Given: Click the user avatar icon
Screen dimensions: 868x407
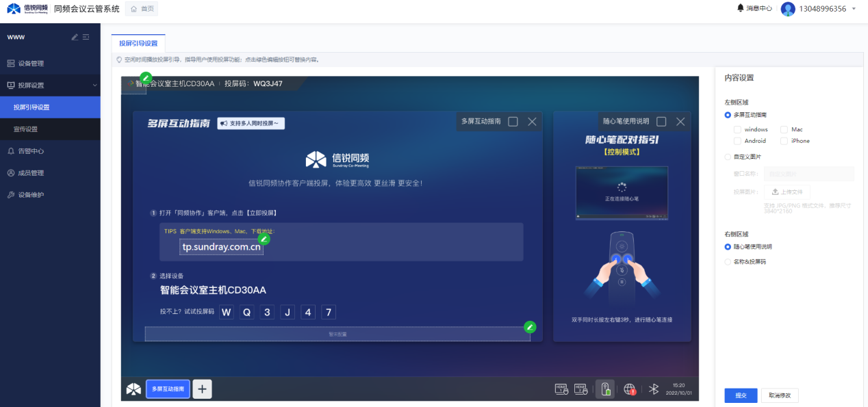Looking at the screenshot, I should [x=788, y=9].
